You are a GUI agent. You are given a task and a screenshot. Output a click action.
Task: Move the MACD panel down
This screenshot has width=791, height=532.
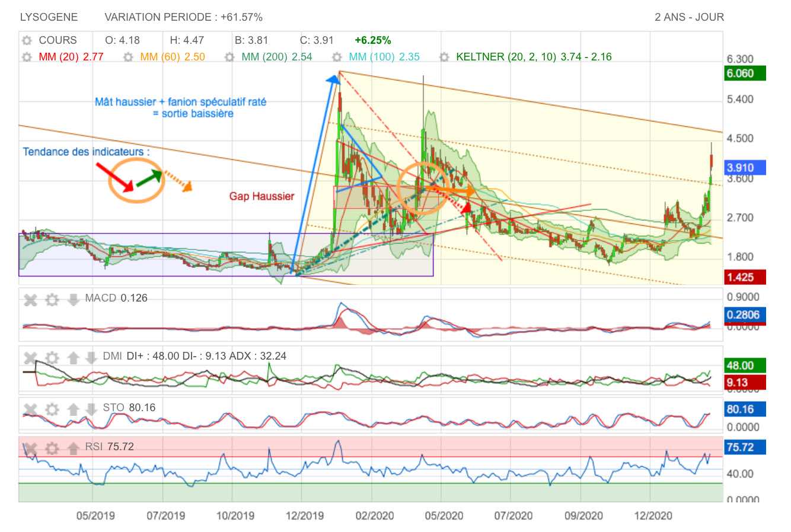(73, 300)
